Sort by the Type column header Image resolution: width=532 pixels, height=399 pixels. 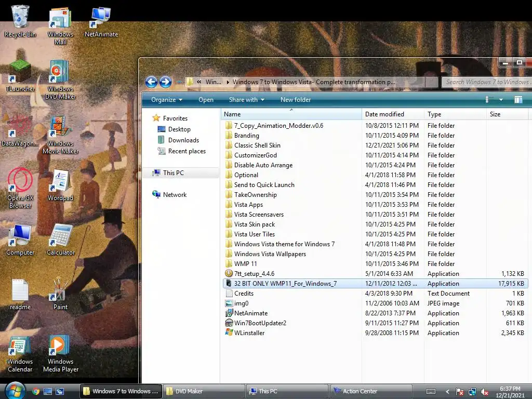(455, 114)
